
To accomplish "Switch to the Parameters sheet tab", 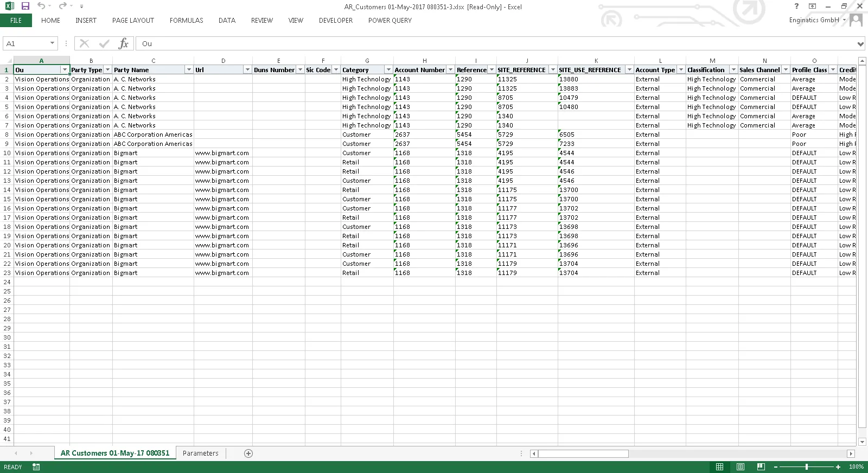I will 201,453.
